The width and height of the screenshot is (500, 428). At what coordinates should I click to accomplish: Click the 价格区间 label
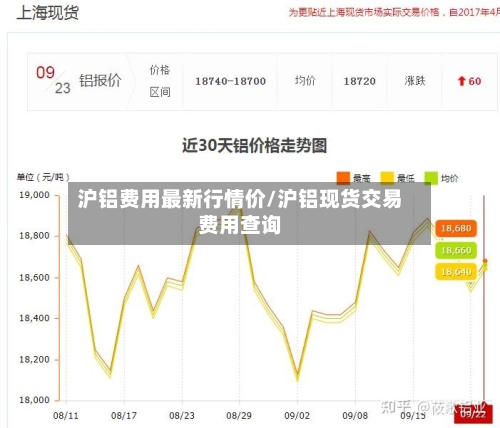160,81
